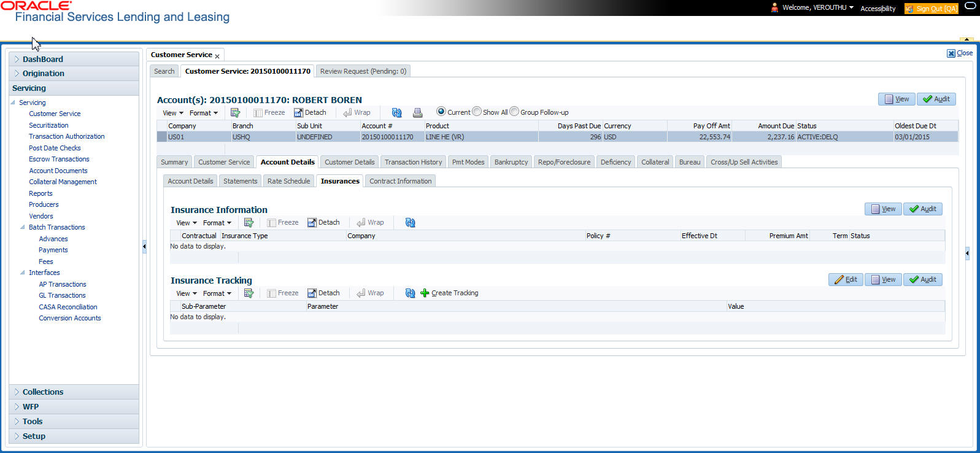
Task: Click the header collapse arrow under Sign Out
Action: coord(966,39)
